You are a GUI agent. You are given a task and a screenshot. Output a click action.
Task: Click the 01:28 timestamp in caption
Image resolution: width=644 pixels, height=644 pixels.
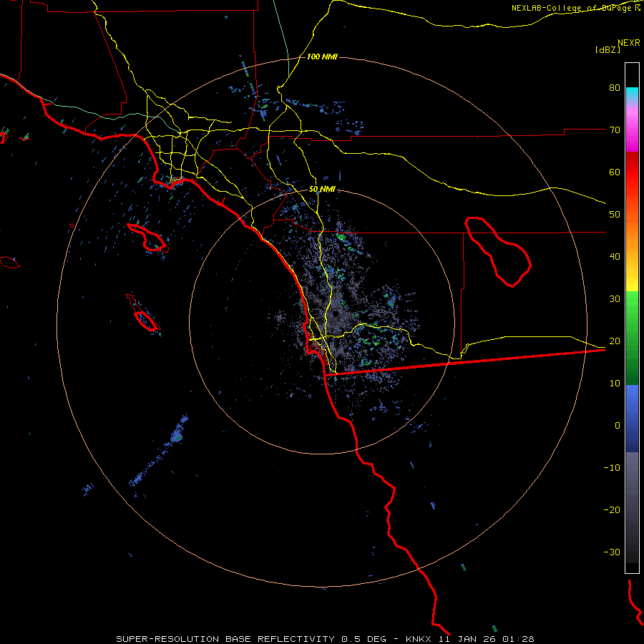(x=519, y=639)
